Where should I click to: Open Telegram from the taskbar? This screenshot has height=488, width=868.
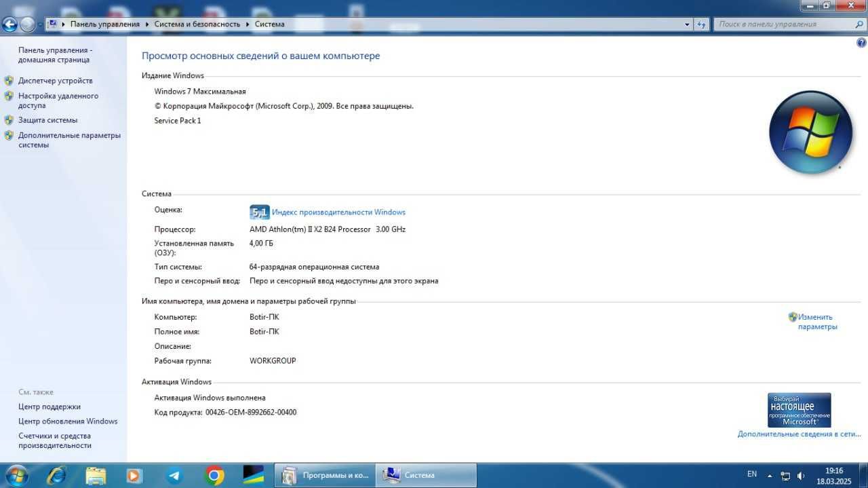pos(174,475)
